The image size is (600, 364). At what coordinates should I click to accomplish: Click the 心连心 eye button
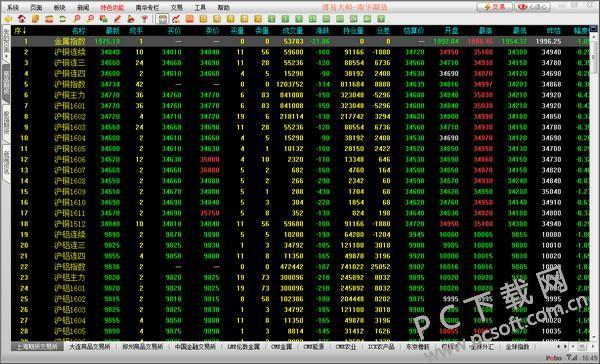coord(533,7)
